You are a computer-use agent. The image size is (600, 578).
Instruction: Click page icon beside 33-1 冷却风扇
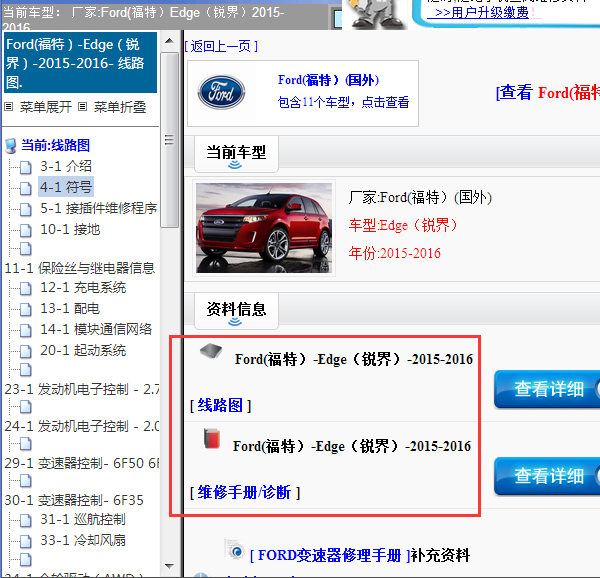click(26, 541)
